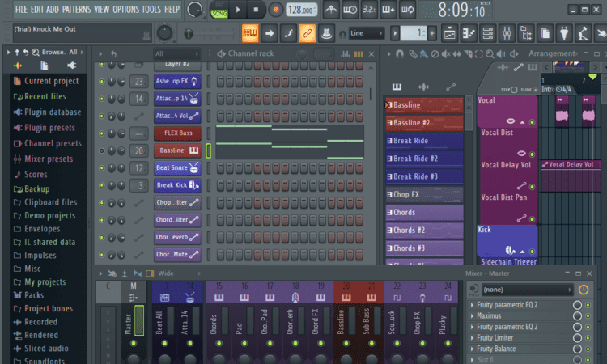This screenshot has height=364, width=607.
Task: Click the Bassline channel select indicator
Action: click(x=209, y=150)
